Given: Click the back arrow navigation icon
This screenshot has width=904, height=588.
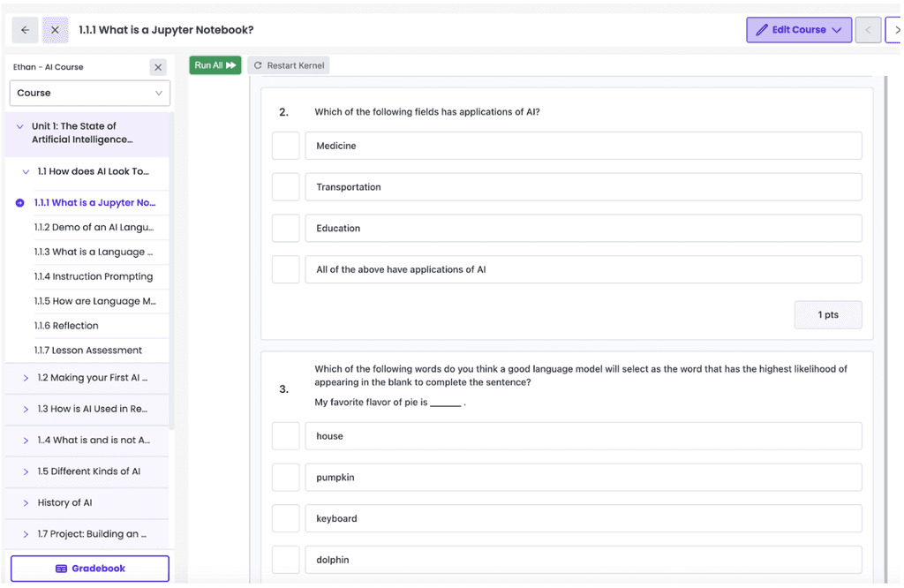Looking at the screenshot, I should pos(24,29).
